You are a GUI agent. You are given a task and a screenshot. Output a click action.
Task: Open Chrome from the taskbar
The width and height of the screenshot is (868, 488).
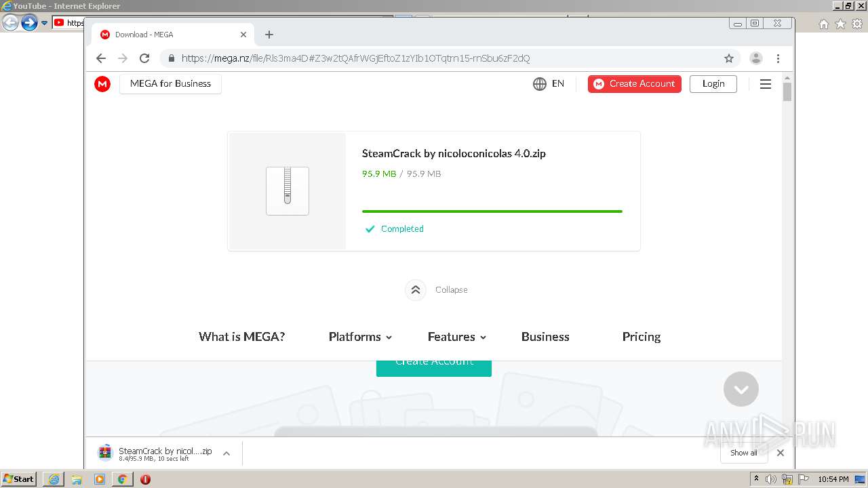coord(122,479)
